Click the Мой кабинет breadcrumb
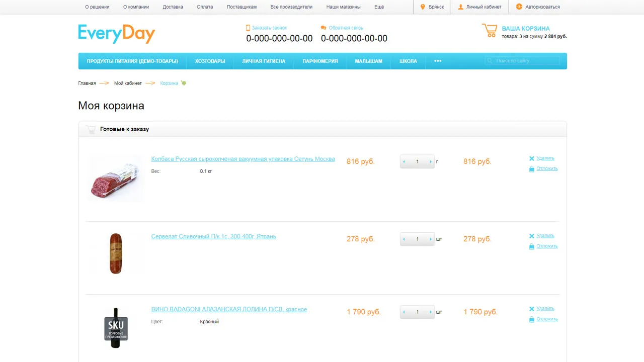This screenshot has height=362, width=644. coord(128,83)
